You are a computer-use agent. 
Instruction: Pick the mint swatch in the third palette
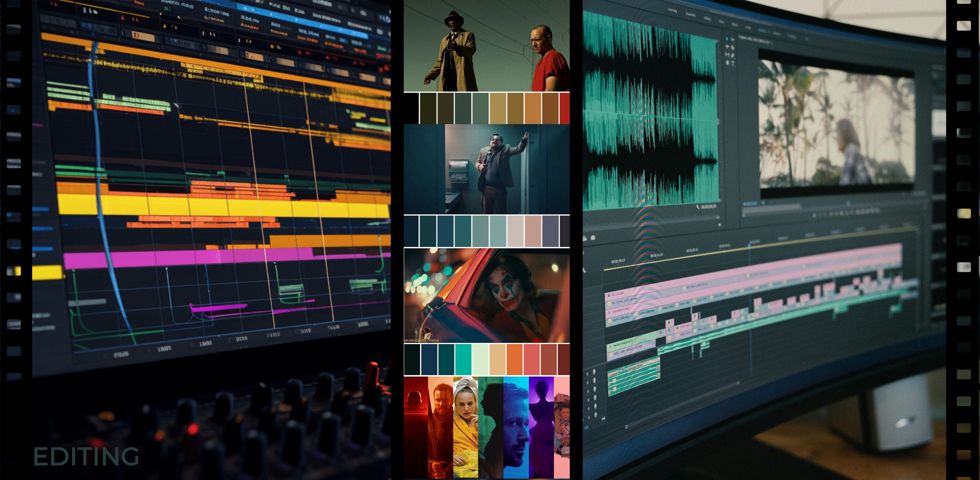(480, 360)
